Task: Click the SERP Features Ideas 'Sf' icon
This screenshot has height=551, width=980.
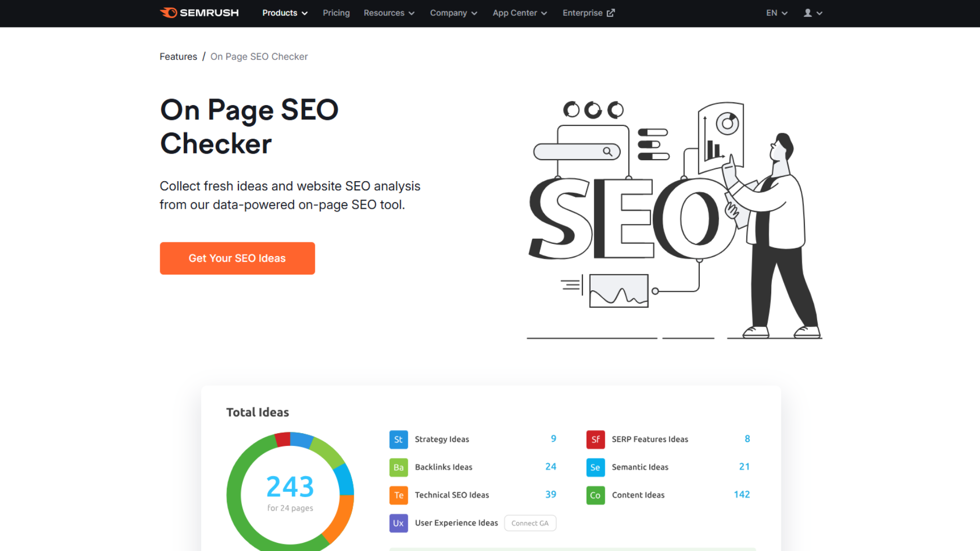Action: click(595, 439)
